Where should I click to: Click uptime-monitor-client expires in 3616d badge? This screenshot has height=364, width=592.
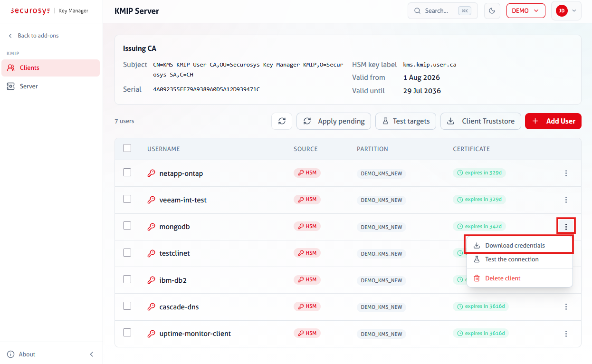481,333
